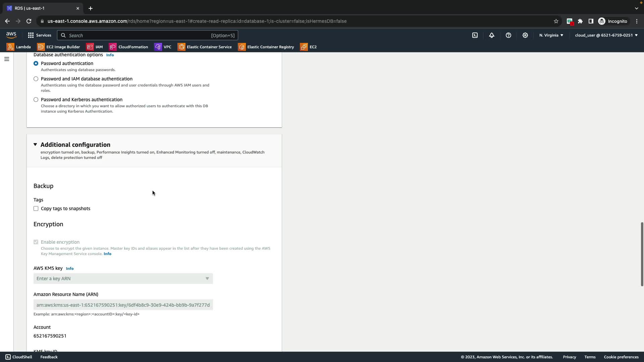Expand the side navigation hamburger menu

[7, 59]
